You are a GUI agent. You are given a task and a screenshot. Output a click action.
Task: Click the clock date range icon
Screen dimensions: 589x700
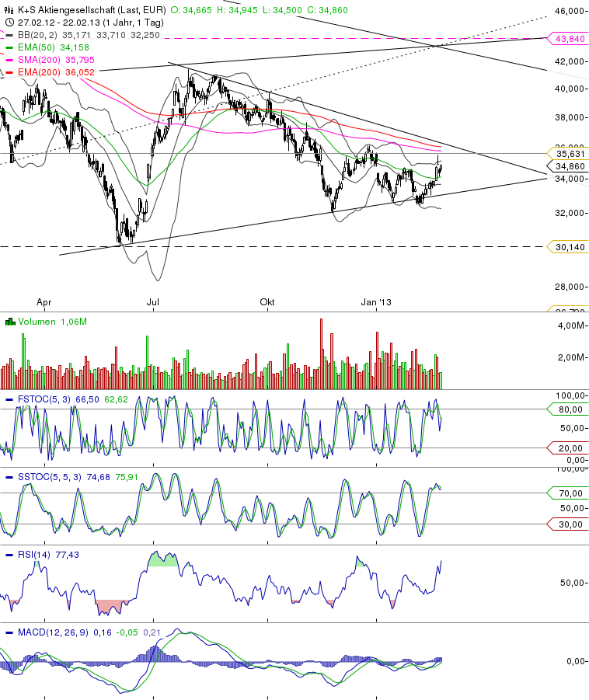pyautogui.click(x=9, y=23)
